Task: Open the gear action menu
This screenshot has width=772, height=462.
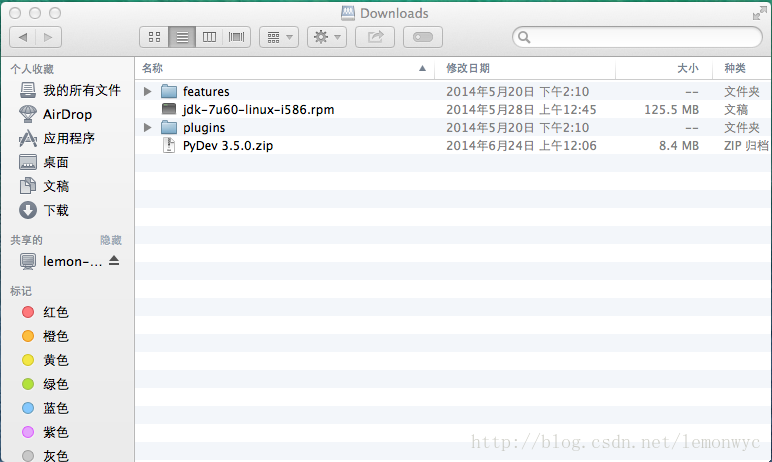Action: 327,37
